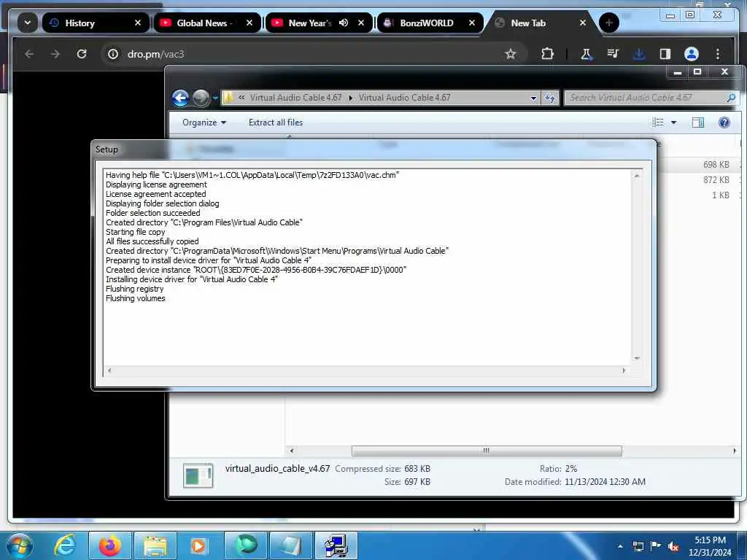Open Firefox from taskbar
This screenshot has height=560, width=747.
pos(109,545)
